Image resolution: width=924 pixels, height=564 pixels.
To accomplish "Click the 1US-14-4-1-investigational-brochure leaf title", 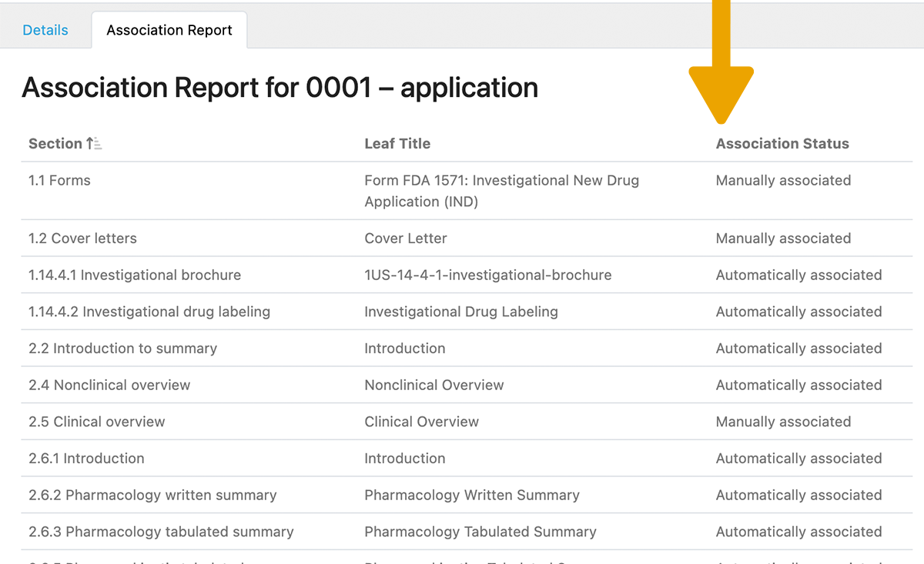I will [488, 275].
